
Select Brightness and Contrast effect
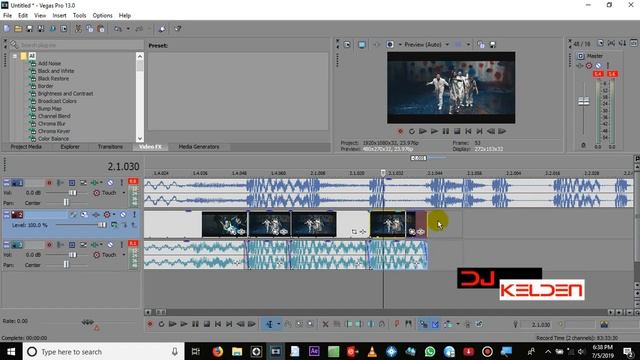pos(65,93)
